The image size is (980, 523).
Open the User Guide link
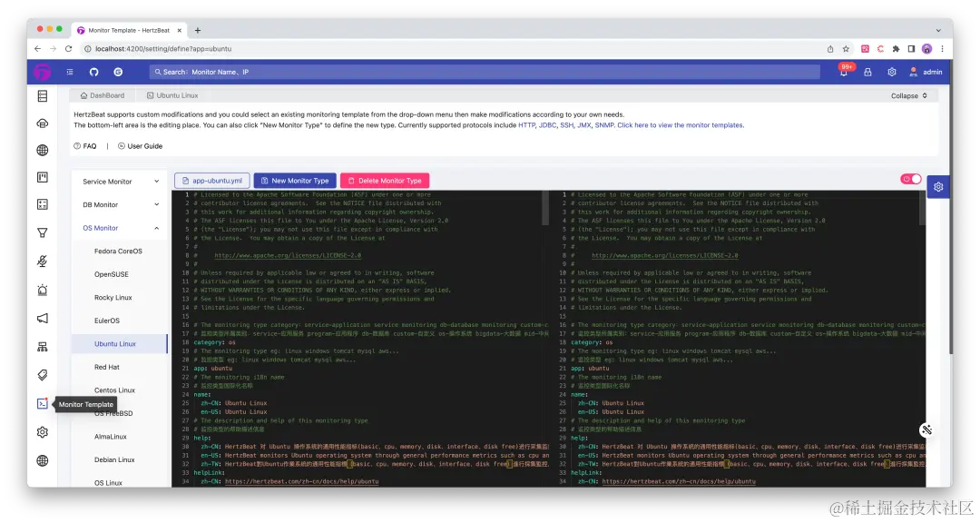click(140, 146)
